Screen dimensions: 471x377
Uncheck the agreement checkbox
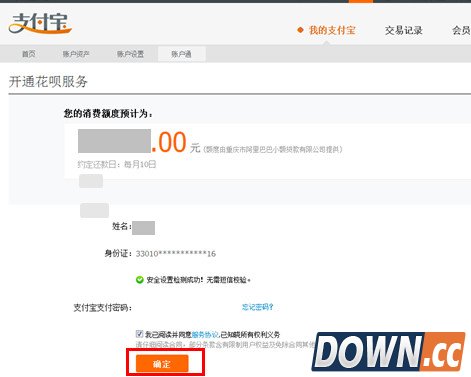pos(139,334)
